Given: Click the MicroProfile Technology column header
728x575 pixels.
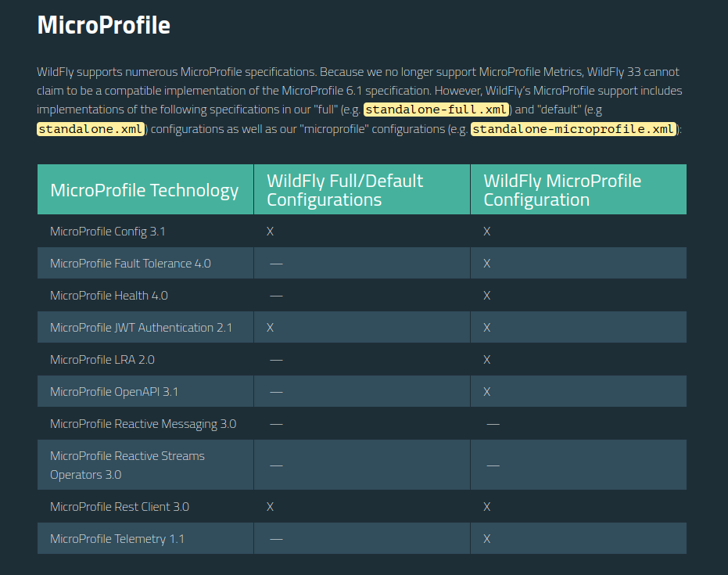Looking at the screenshot, I should pyautogui.click(x=145, y=190).
